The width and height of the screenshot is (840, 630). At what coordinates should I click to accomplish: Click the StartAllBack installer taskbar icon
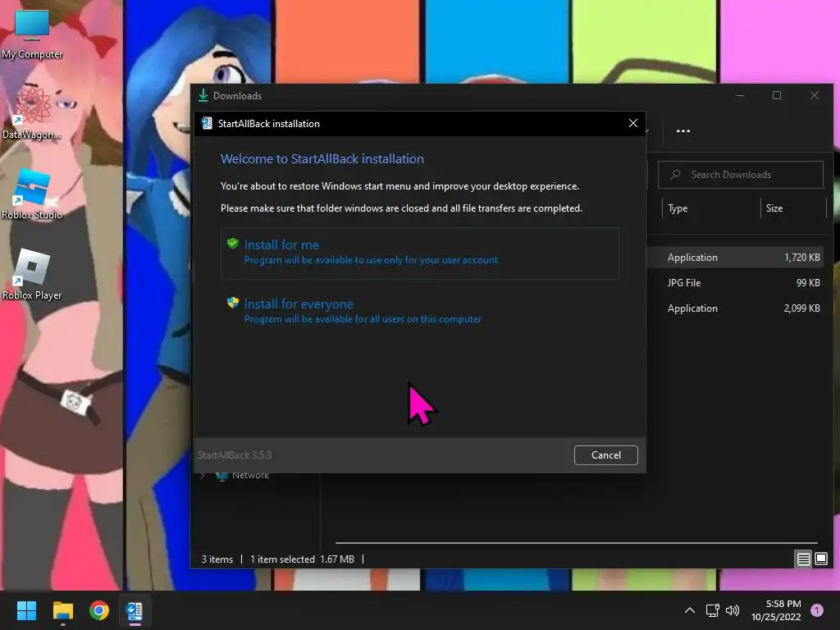[x=135, y=610]
